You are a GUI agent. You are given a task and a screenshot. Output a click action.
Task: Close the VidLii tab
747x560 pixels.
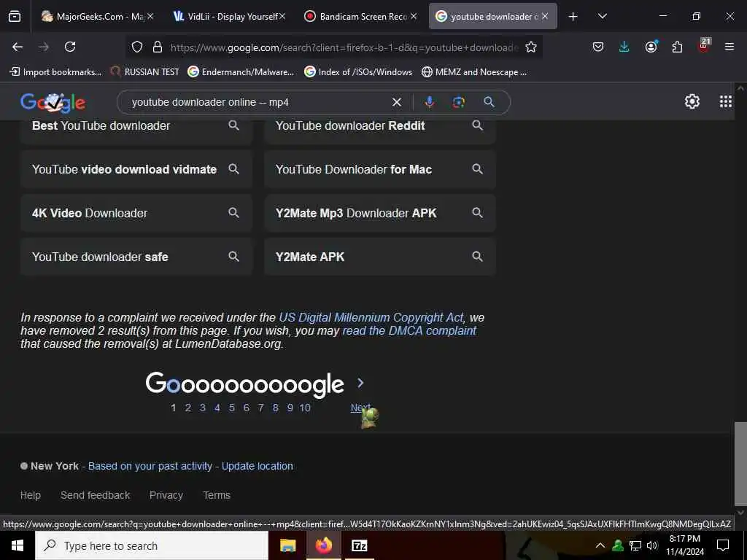282,16
